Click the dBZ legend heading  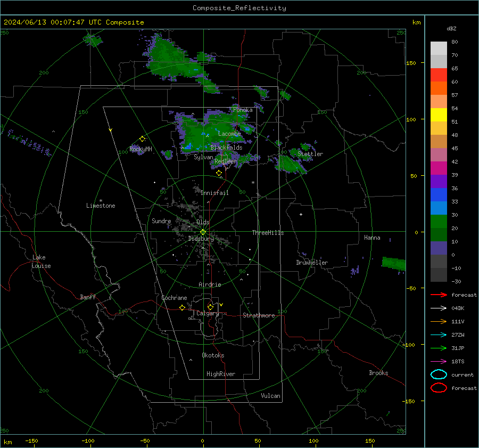click(x=451, y=28)
